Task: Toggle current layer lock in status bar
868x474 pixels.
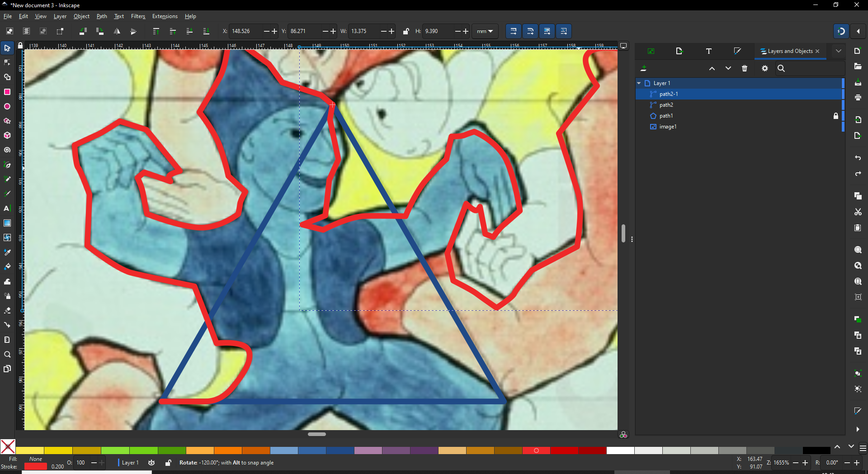Action: (x=168, y=463)
